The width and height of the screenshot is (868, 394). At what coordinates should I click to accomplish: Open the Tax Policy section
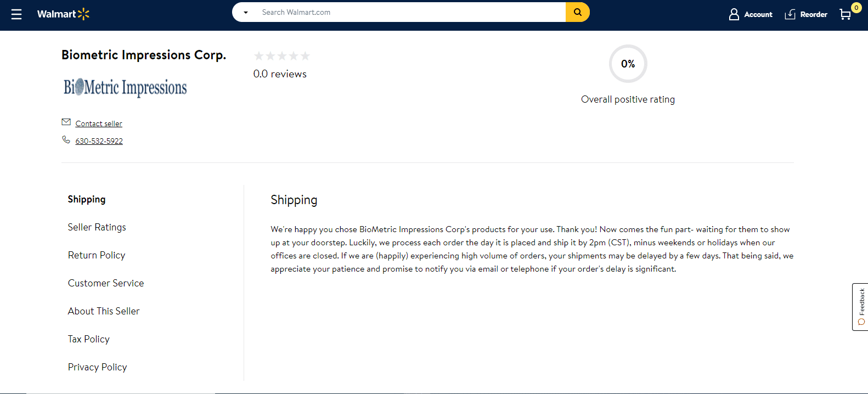89,339
